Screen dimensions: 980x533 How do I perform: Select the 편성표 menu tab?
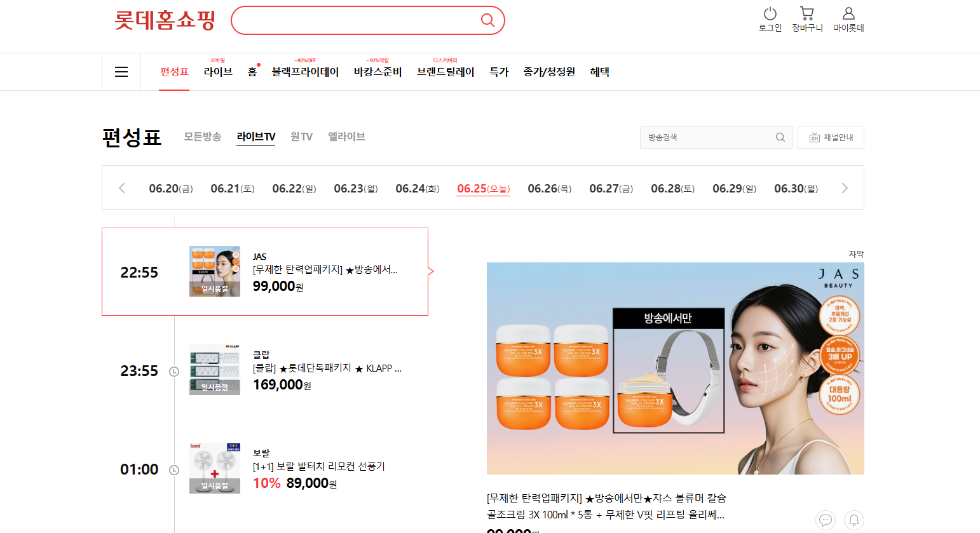pyautogui.click(x=174, y=72)
